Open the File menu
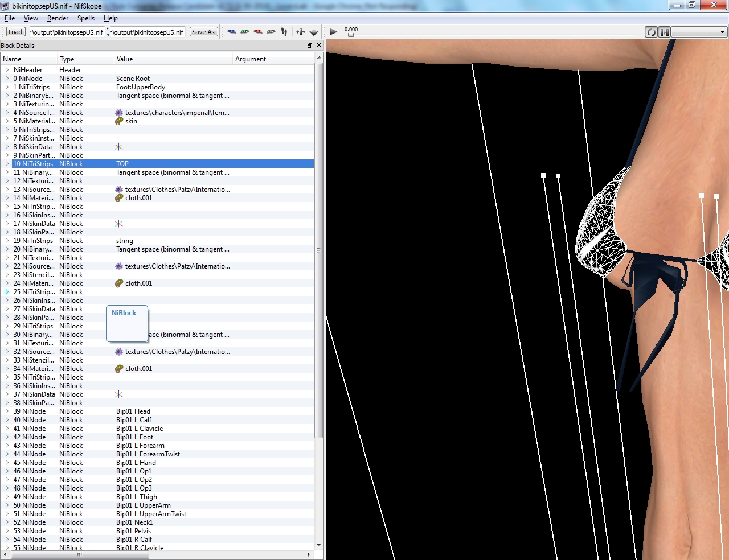729x560 pixels. tap(10, 18)
